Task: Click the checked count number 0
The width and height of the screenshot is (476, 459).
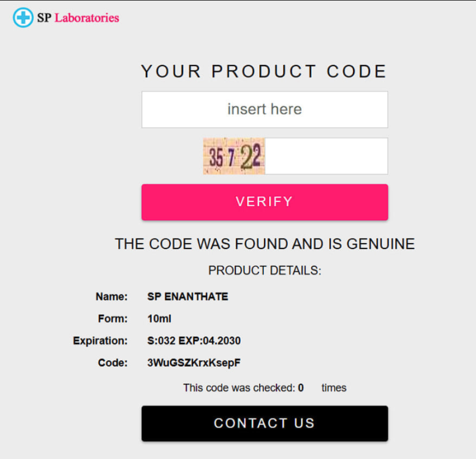Action: tap(301, 388)
